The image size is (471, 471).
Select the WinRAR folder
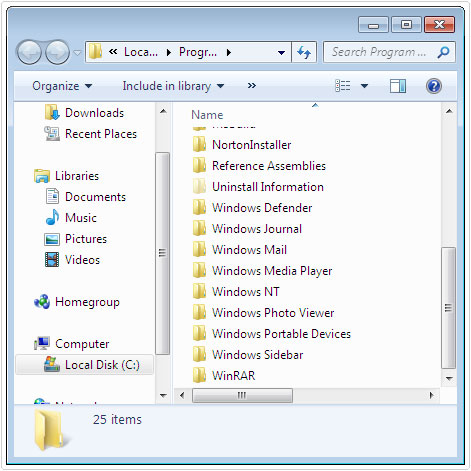(224, 376)
